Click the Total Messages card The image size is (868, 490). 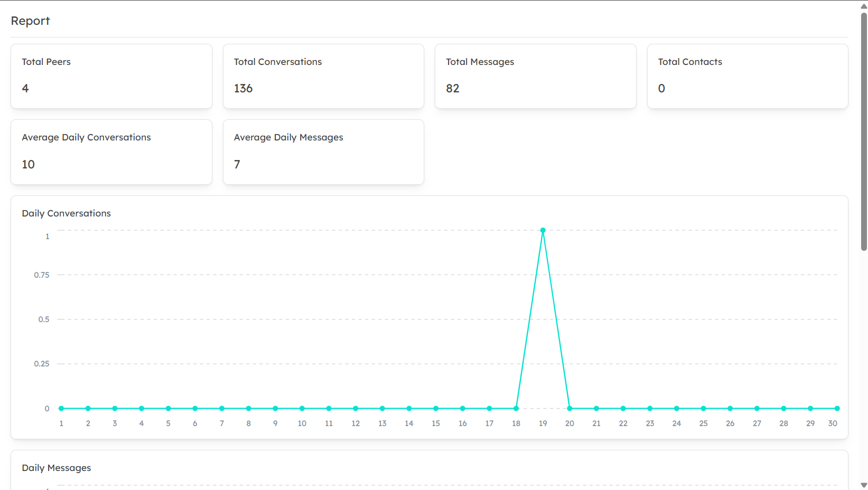point(535,76)
